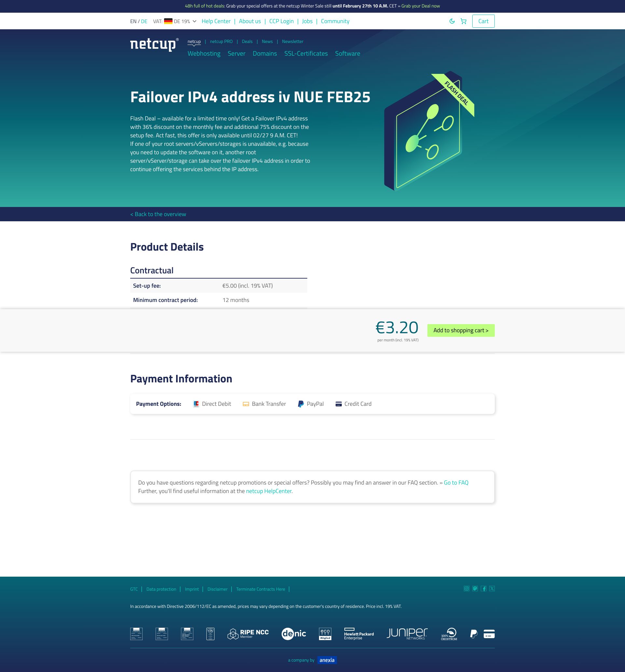Image resolution: width=625 pixels, height=672 pixels.
Task: Visit the Jobs page
Action: pos(307,21)
